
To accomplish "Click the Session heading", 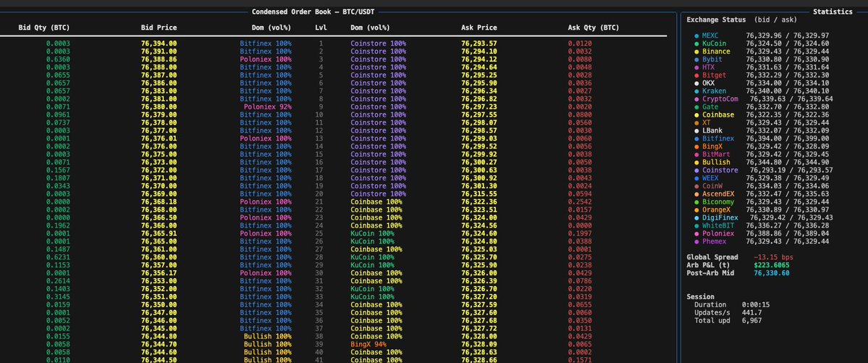I will coord(700,296).
